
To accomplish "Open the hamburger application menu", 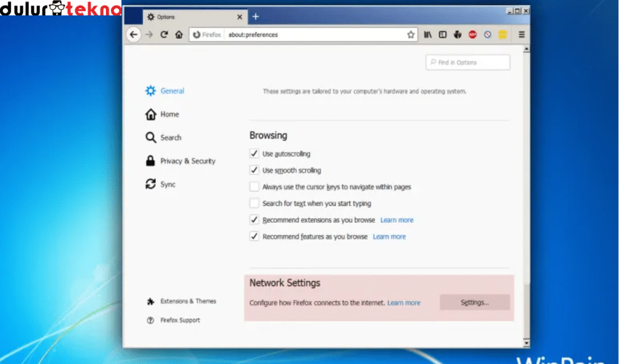I will [522, 34].
